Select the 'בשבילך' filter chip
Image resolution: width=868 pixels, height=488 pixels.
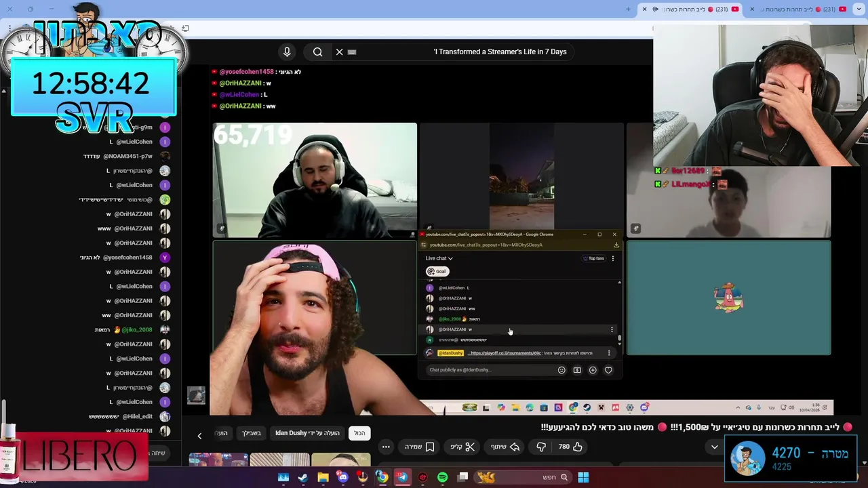click(252, 433)
